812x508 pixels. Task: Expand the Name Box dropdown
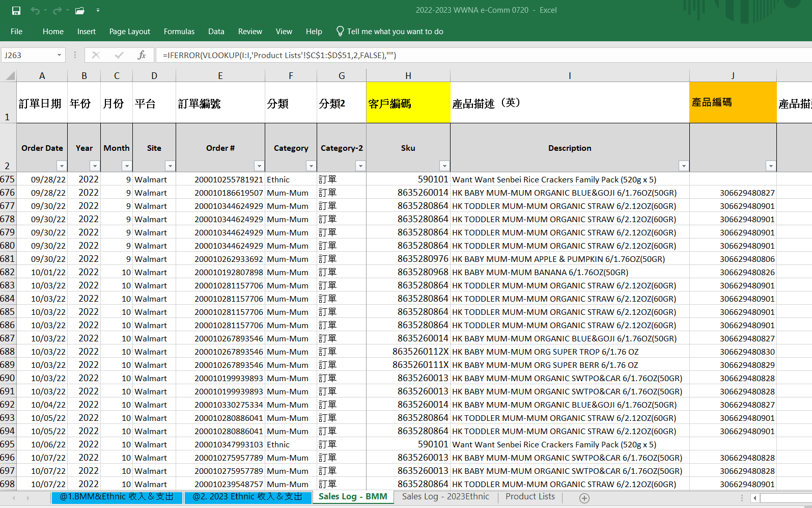59,55
